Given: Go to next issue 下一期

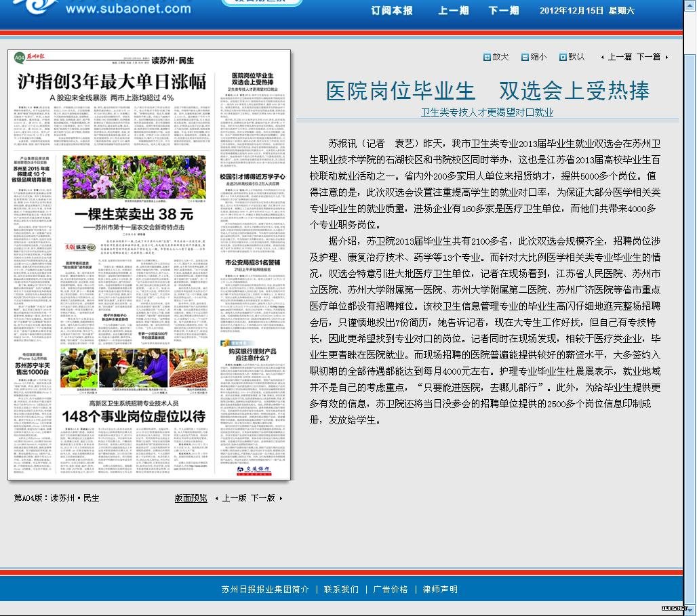Looking at the screenshot, I should pyautogui.click(x=504, y=11).
